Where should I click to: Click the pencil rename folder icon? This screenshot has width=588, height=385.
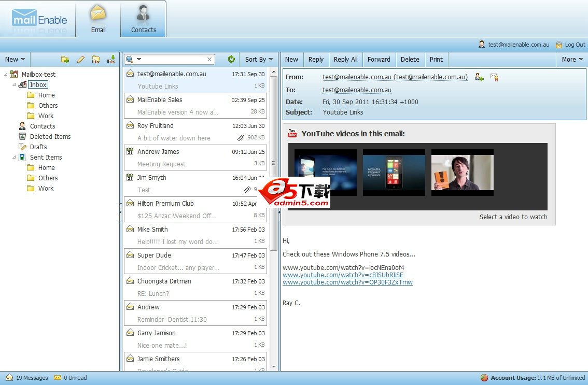[x=80, y=60]
